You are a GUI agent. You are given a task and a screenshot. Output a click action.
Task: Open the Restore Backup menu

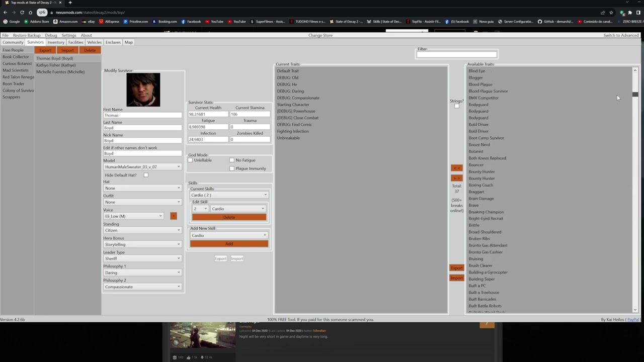[x=27, y=35]
